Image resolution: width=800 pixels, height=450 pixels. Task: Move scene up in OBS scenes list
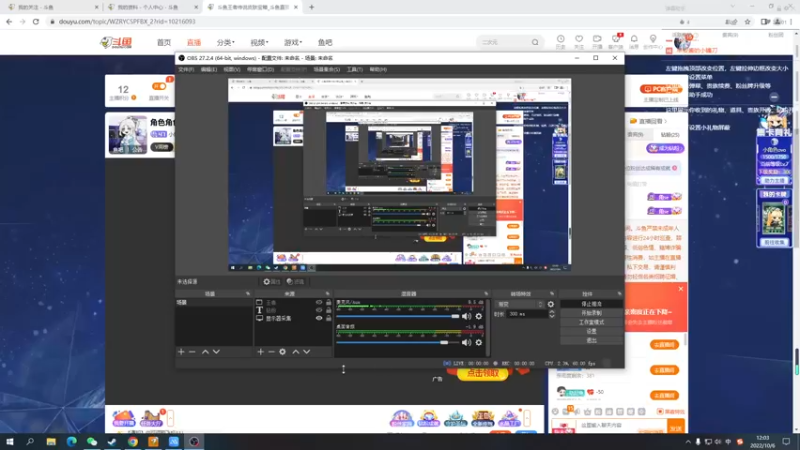[205, 352]
